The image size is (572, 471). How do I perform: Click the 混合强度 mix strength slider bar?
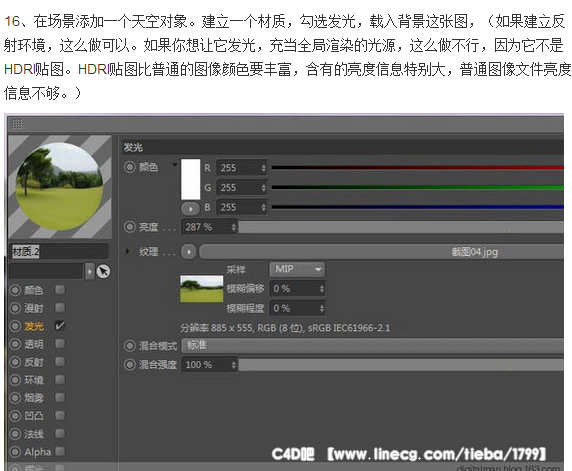click(401, 364)
